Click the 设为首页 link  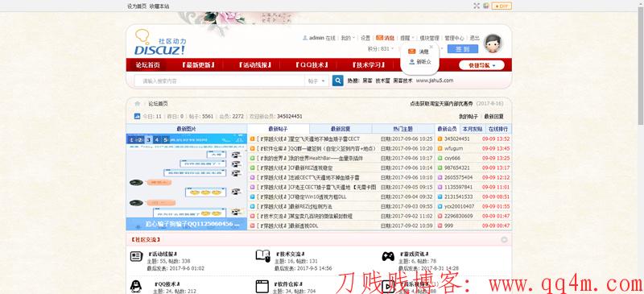tap(137, 6)
